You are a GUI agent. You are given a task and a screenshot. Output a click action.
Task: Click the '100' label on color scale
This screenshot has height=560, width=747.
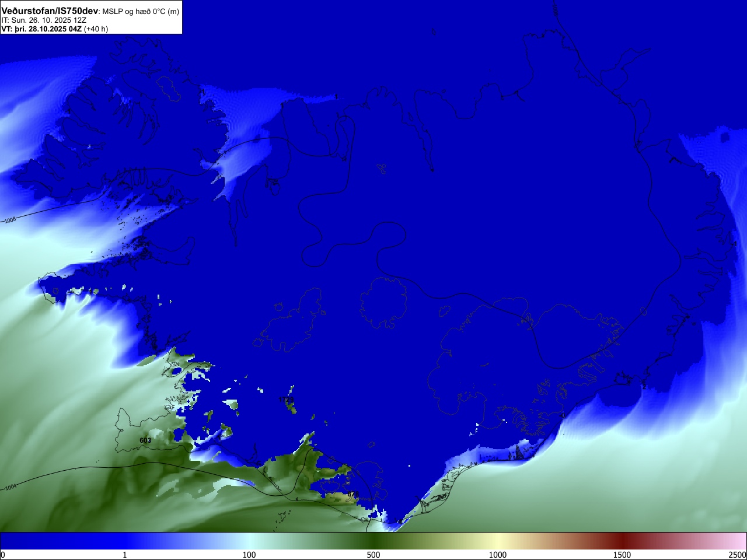tap(249, 555)
